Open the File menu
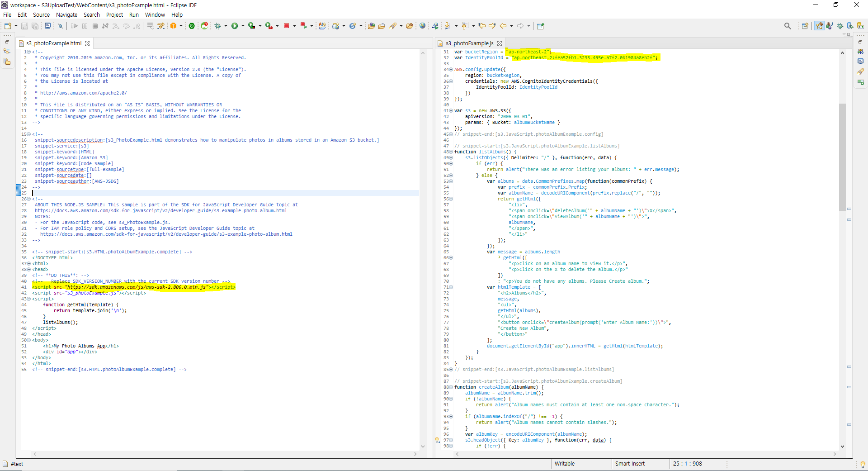 point(7,15)
